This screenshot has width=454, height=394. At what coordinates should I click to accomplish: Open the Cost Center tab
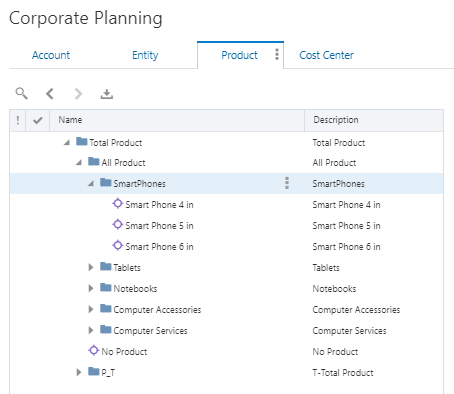coord(326,55)
